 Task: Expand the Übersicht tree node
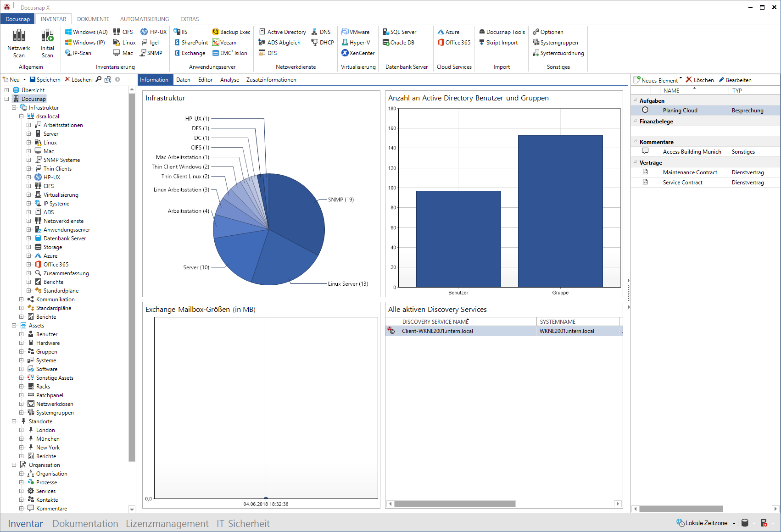tap(7, 90)
